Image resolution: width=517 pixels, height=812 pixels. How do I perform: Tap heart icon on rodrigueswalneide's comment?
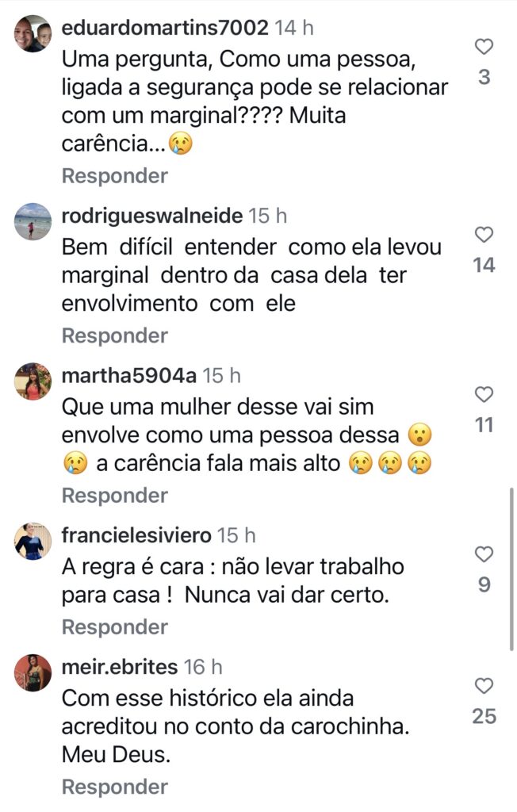point(484,235)
